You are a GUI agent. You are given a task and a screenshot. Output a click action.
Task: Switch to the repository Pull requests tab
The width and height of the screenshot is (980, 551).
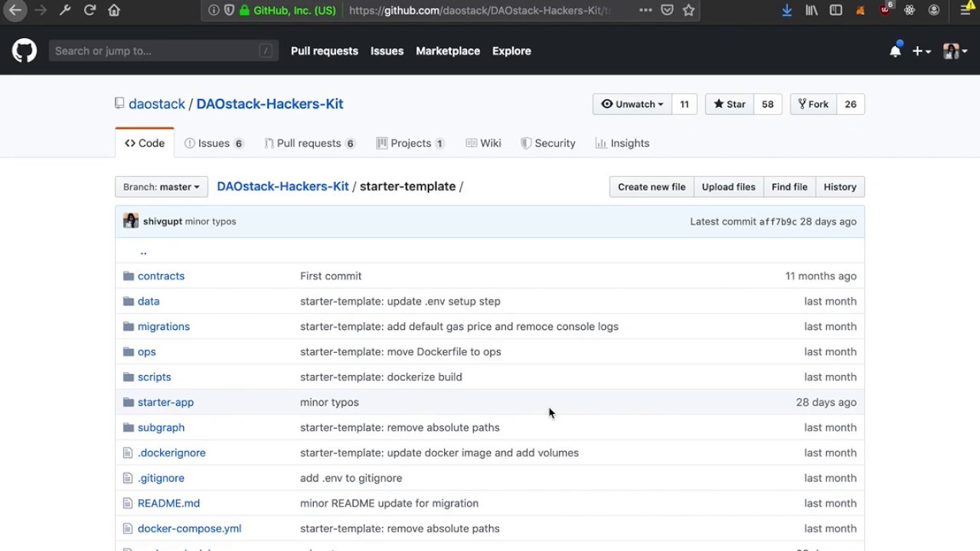coord(309,143)
